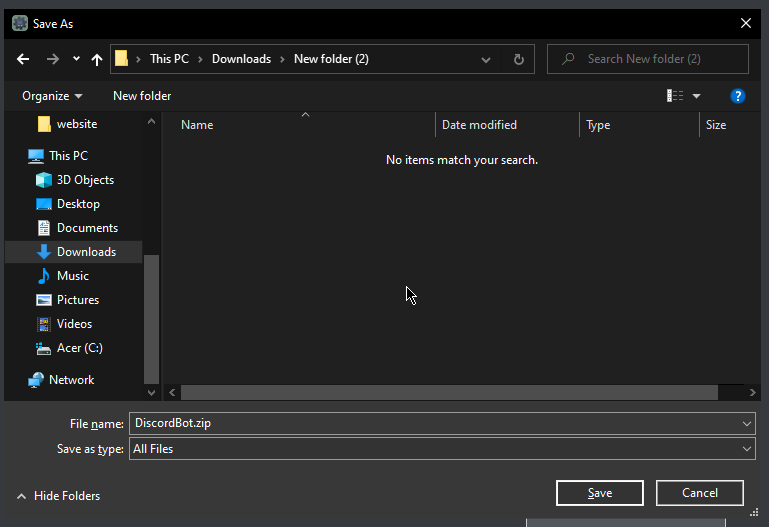
Task: Select Acer (C:) drive
Action: tap(79, 348)
